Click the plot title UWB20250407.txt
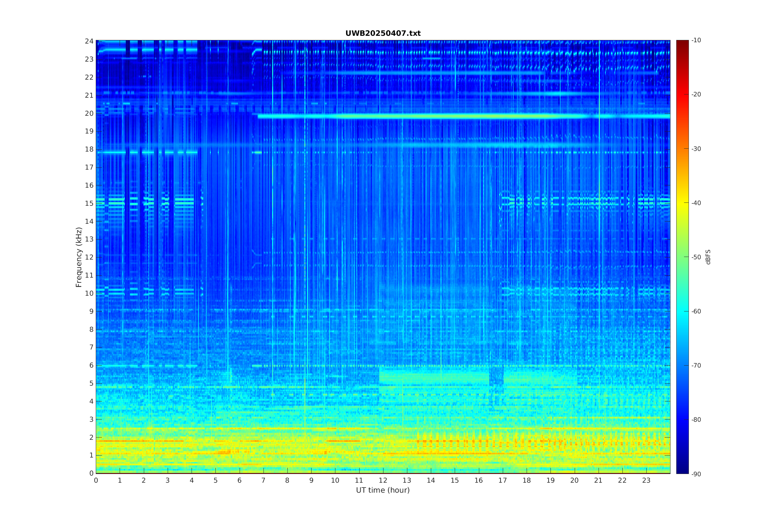 pyautogui.click(x=383, y=33)
